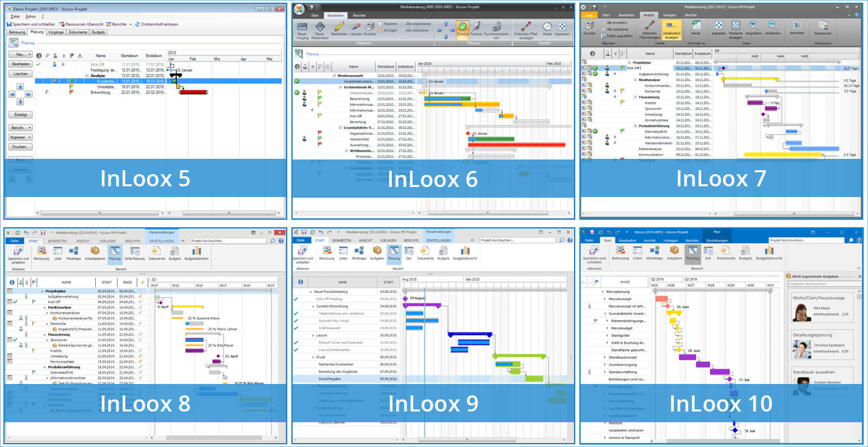Click red Entwicklung Gantt bar in InLoox 5

[x=194, y=92]
